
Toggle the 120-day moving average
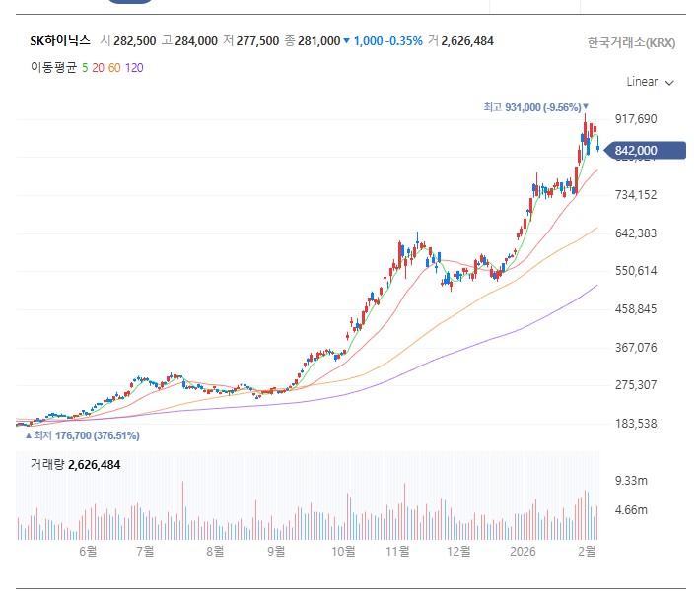[x=134, y=68]
